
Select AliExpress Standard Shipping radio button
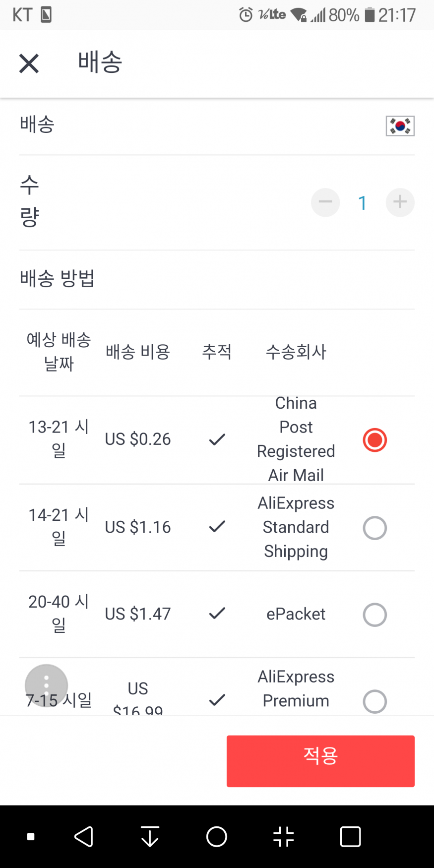point(374,528)
